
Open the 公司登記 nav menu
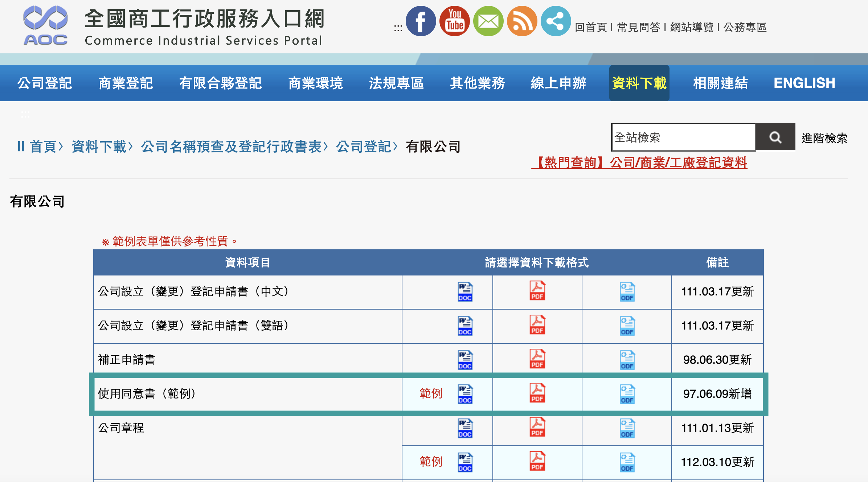click(45, 83)
